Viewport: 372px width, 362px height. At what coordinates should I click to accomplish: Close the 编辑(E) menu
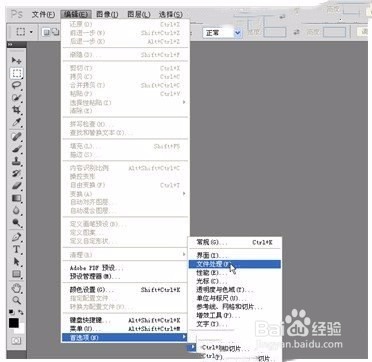pos(76,14)
